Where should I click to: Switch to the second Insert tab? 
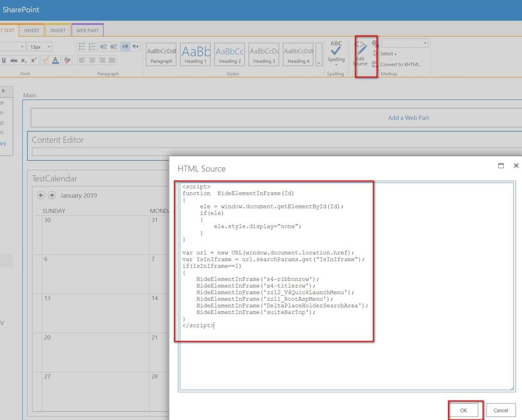pos(58,30)
